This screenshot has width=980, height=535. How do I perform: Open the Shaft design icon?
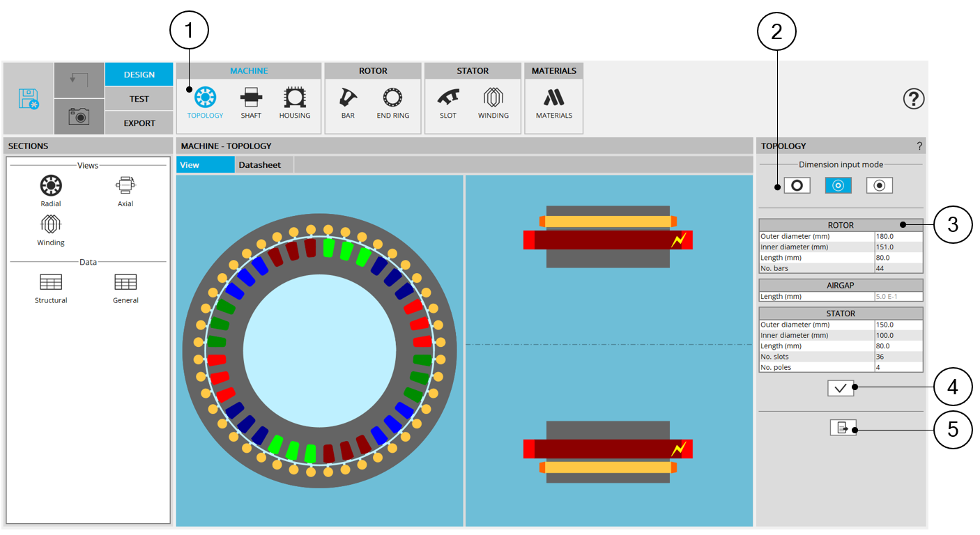pyautogui.click(x=251, y=102)
